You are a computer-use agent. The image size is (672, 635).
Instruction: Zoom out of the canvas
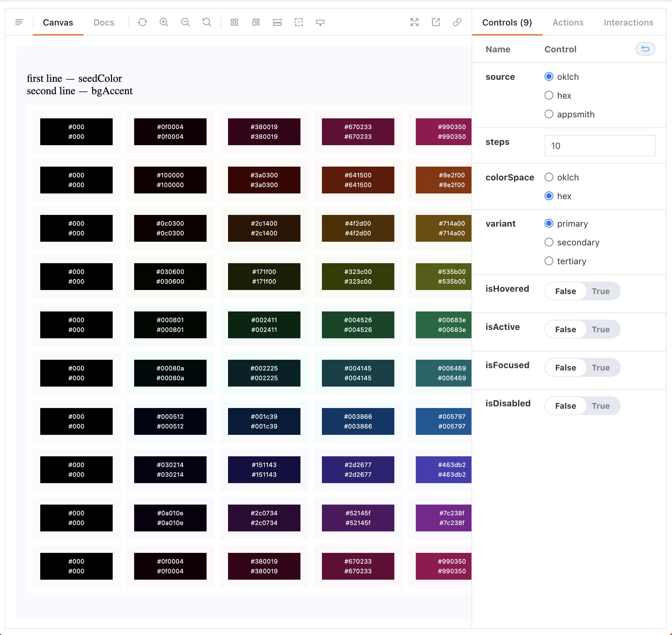click(x=185, y=22)
